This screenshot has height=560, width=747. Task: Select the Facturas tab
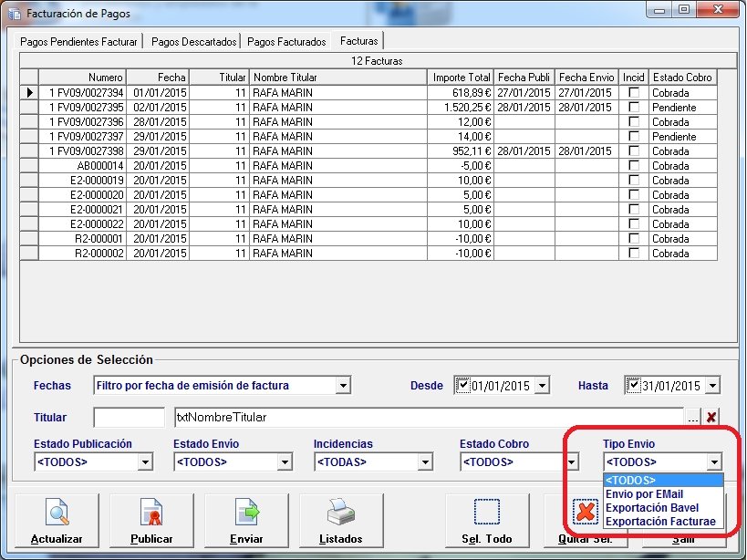(x=358, y=41)
